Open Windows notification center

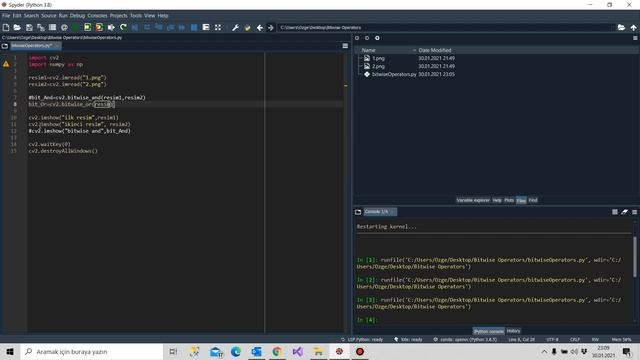(x=627, y=351)
